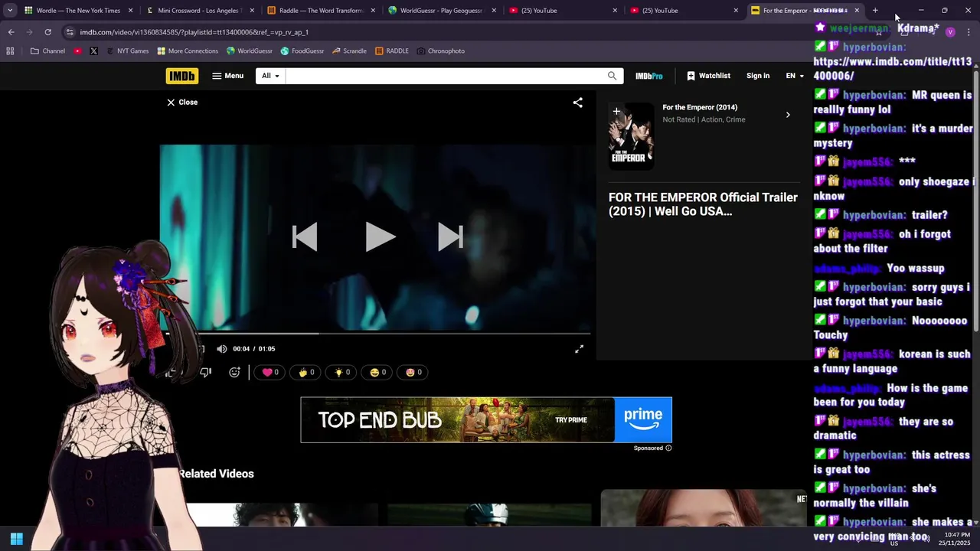This screenshot has height=551, width=980.
Task: Enter fullscreen mode for the trailer
Action: point(580,349)
